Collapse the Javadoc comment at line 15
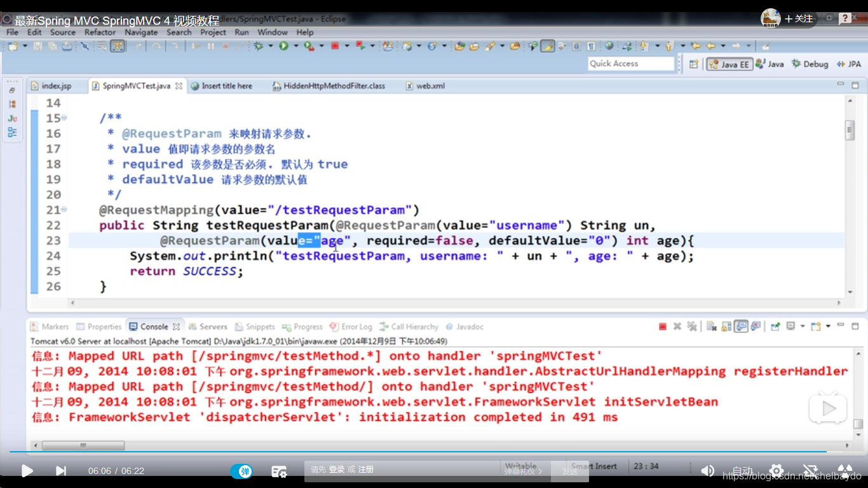 pos(65,118)
